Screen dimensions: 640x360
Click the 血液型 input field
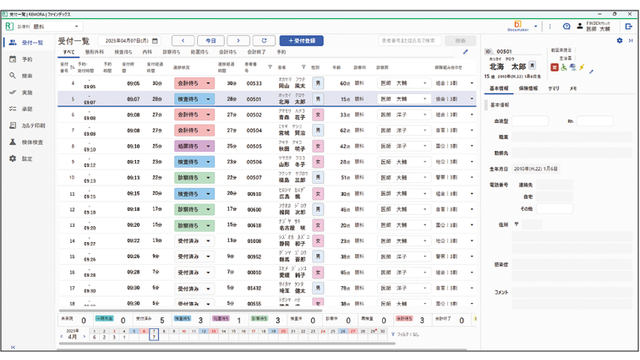click(530, 121)
